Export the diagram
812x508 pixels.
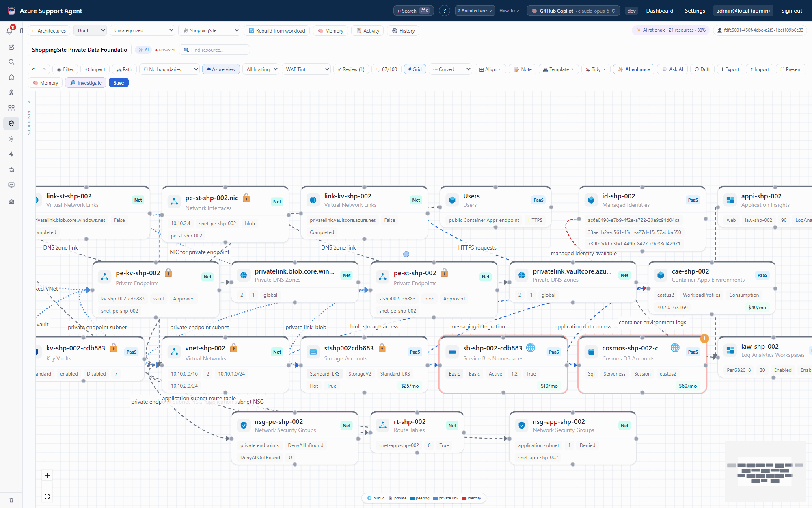(x=730, y=69)
